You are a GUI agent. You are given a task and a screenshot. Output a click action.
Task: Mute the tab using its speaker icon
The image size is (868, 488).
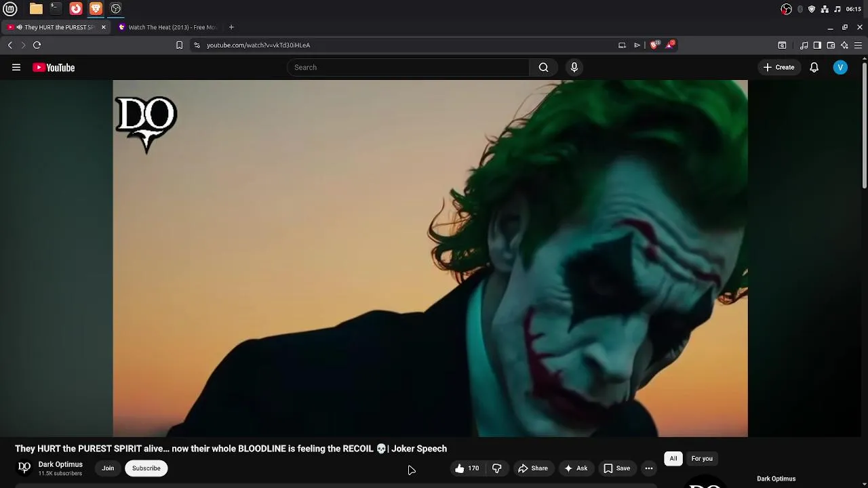19,27
